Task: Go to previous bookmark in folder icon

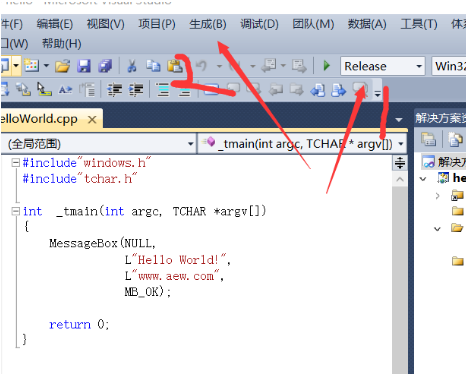Action: 276,90
